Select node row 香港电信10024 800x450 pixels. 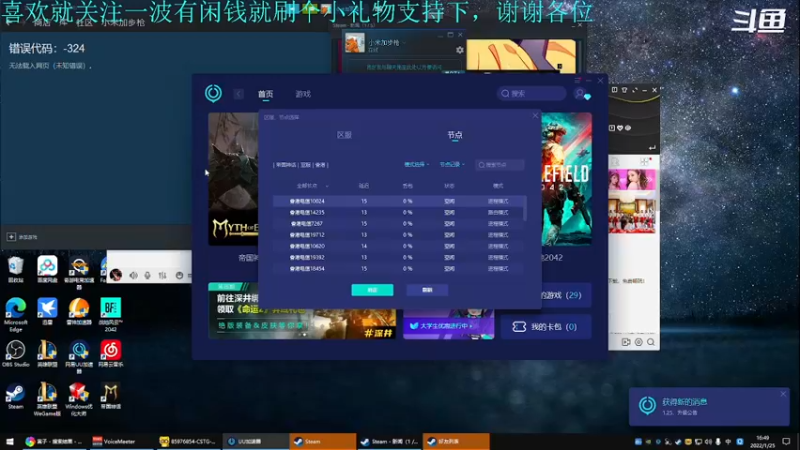click(x=398, y=201)
